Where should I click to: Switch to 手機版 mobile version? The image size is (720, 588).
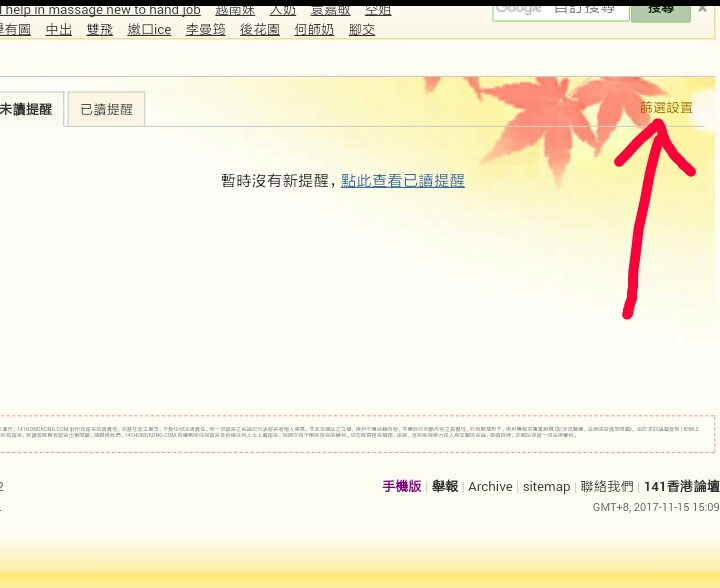(402, 486)
